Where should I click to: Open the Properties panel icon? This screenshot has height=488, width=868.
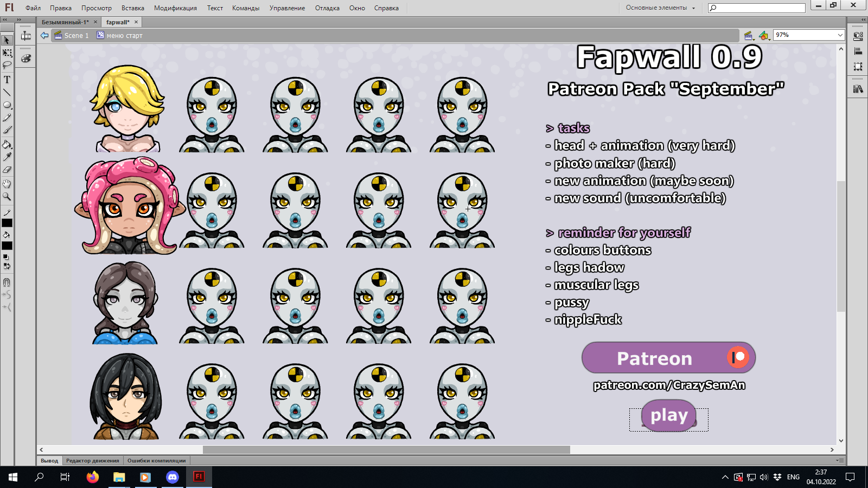(x=858, y=36)
